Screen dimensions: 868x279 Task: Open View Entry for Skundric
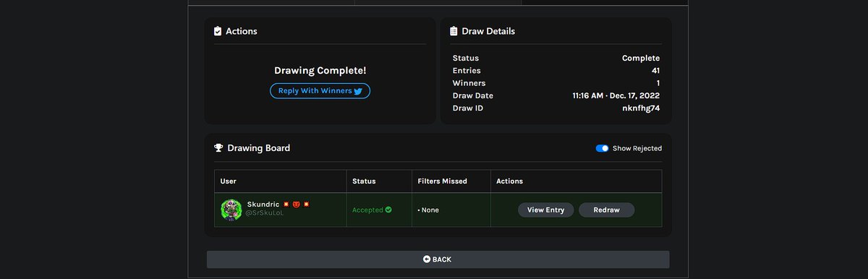[546, 210]
